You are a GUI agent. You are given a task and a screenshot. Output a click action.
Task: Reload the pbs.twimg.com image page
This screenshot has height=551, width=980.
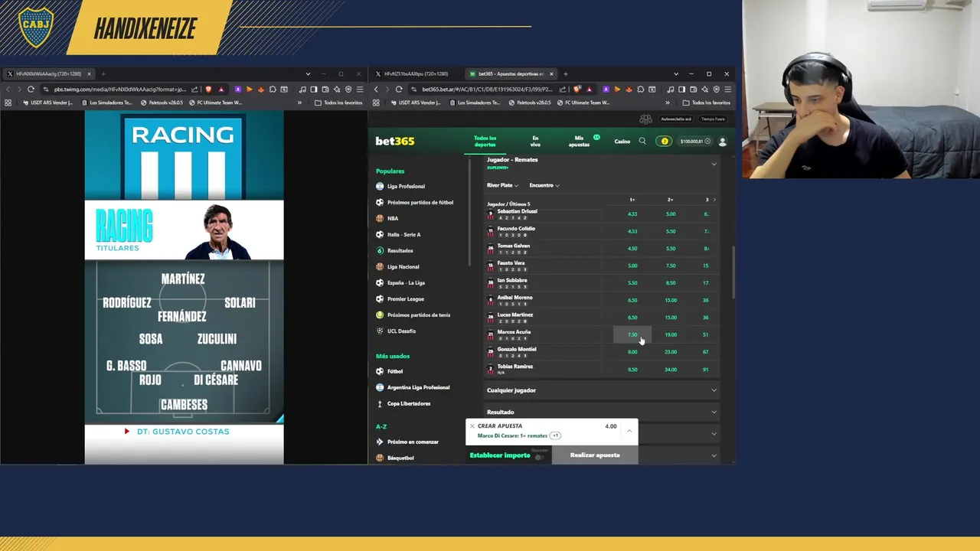tap(31, 90)
